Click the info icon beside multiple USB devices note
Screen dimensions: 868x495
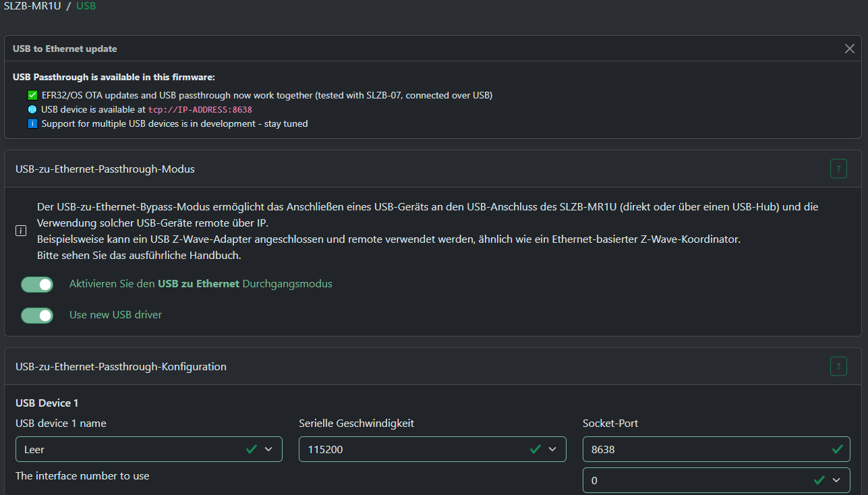[x=32, y=123]
